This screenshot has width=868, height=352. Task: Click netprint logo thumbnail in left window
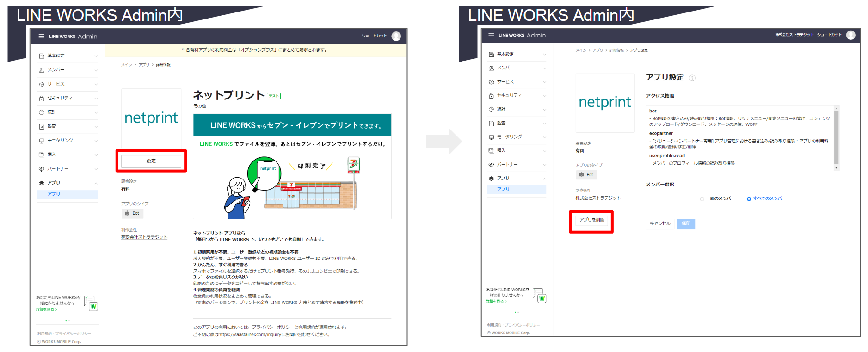click(151, 117)
